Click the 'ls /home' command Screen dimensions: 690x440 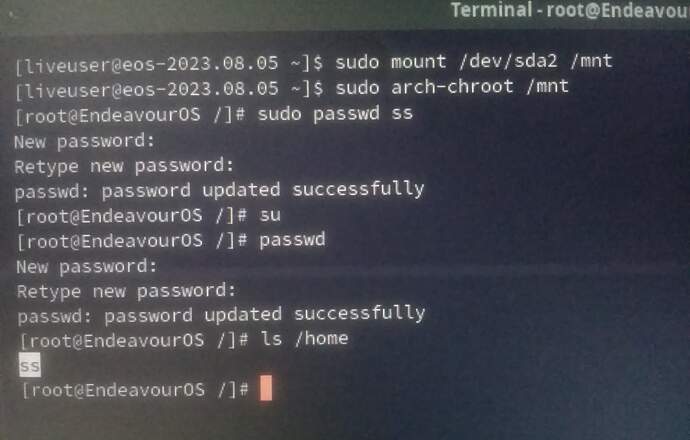coord(305,338)
